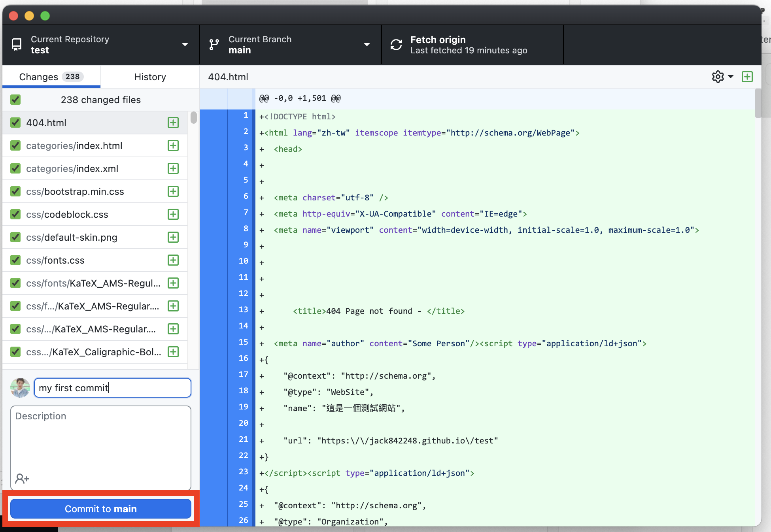Scroll the changed files list panel

pos(191,120)
